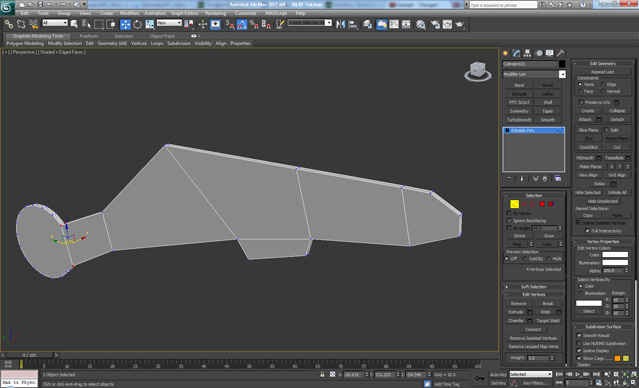Viewport: 639px width, 388px height.
Task: Activate the Select Object tool
Action: pos(74,24)
